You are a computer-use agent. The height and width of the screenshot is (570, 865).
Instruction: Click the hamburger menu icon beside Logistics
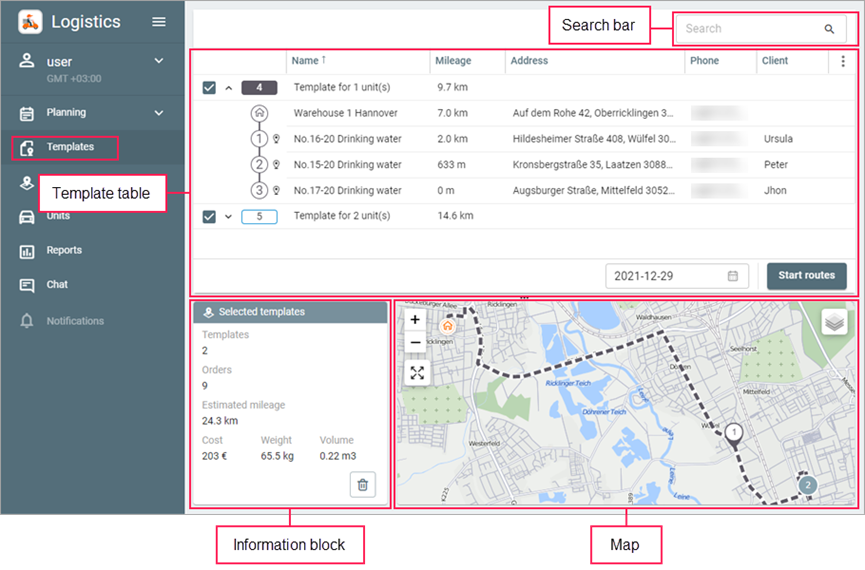(x=159, y=22)
